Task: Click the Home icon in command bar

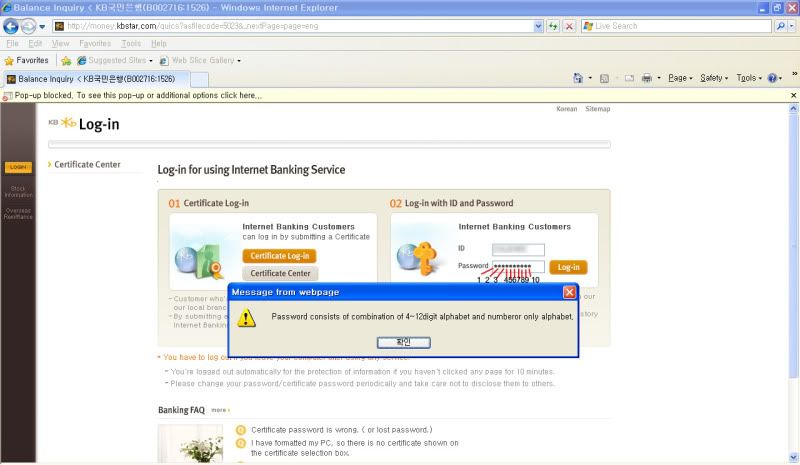Action: click(x=578, y=78)
